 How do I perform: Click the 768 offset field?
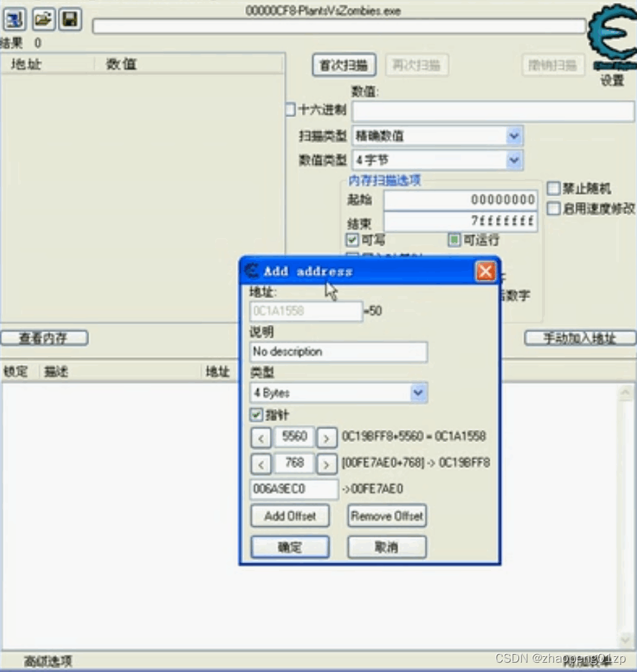pyautogui.click(x=294, y=463)
